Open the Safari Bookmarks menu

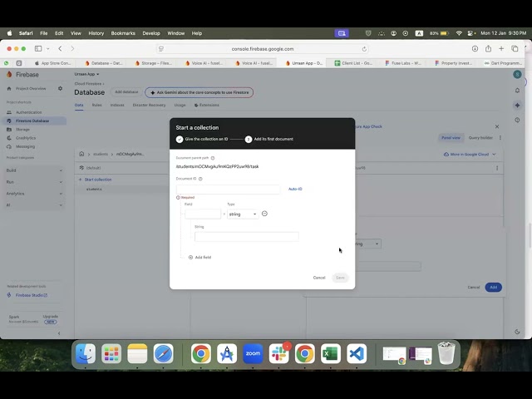click(x=123, y=33)
